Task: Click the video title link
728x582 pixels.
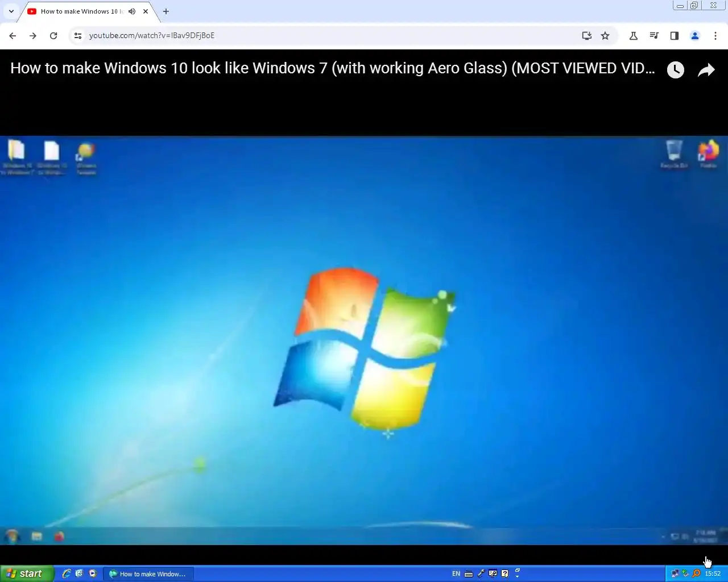Action: click(333, 68)
